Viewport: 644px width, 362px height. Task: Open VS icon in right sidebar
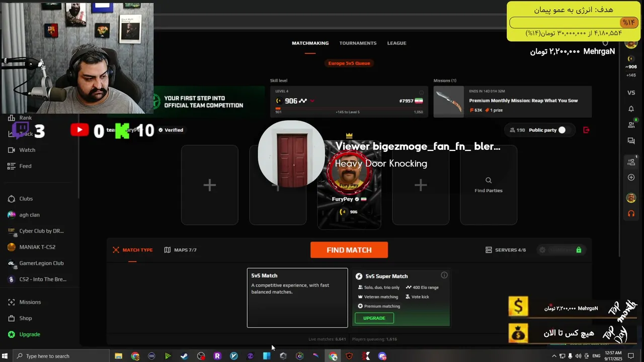[x=631, y=93]
